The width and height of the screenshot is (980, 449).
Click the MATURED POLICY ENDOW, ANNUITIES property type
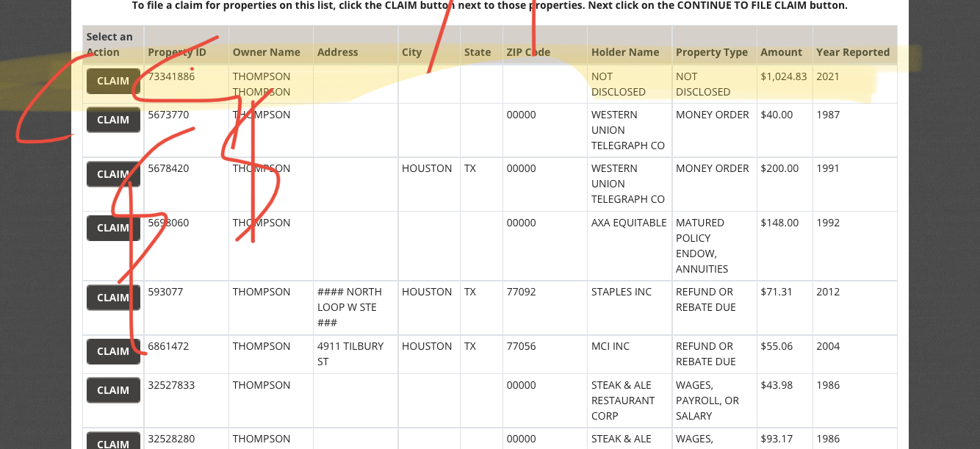[702, 245]
